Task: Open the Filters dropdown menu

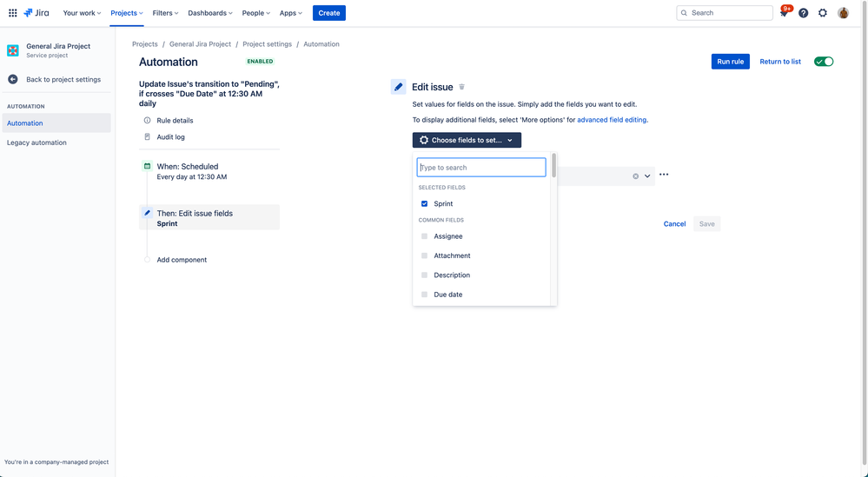Action: (x=165, y=13)
